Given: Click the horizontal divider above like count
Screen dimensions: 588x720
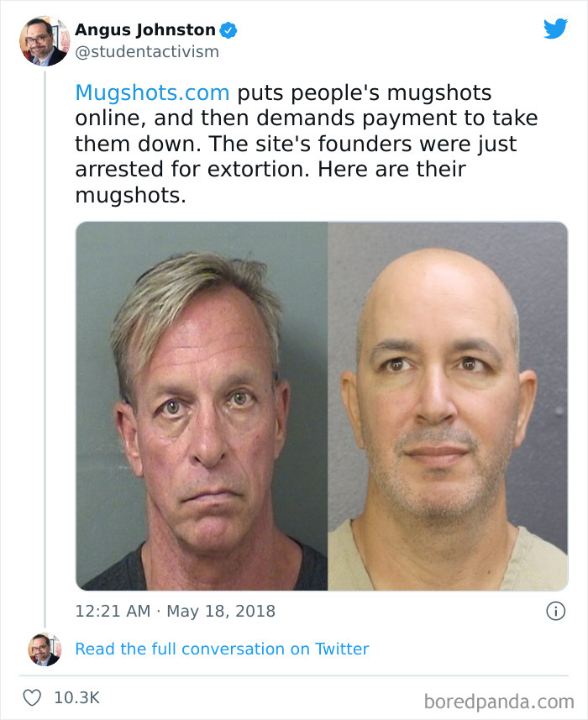Looking at the screenshot, I should [x=294, y=675].
